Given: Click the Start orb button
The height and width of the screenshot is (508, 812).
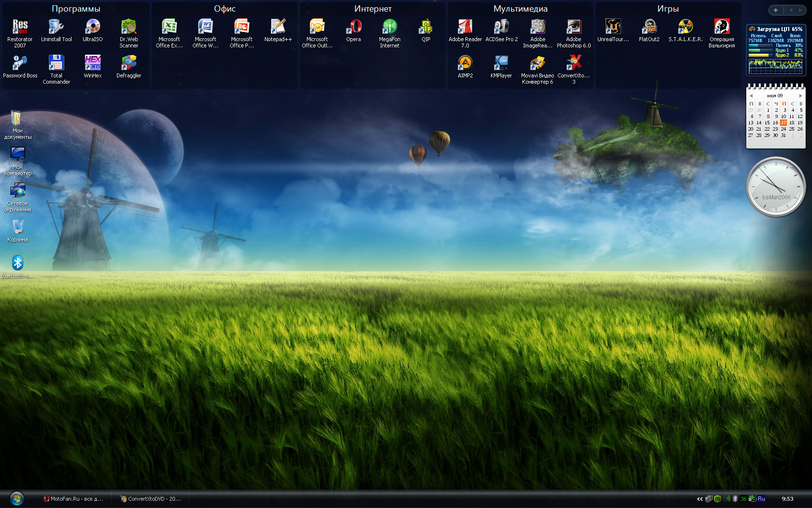Looking at the screenshot, I should (x=16, y=498).
